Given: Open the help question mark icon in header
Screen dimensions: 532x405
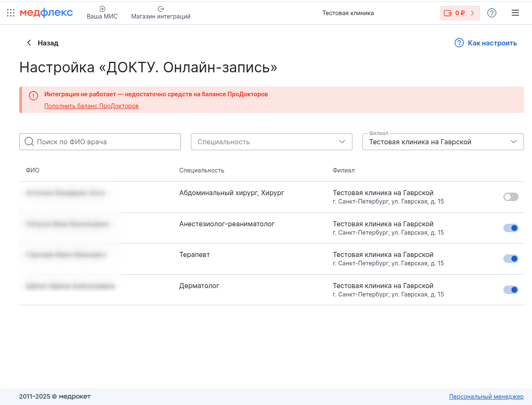Looking at the screenshot, I should (x=492, y=13).
